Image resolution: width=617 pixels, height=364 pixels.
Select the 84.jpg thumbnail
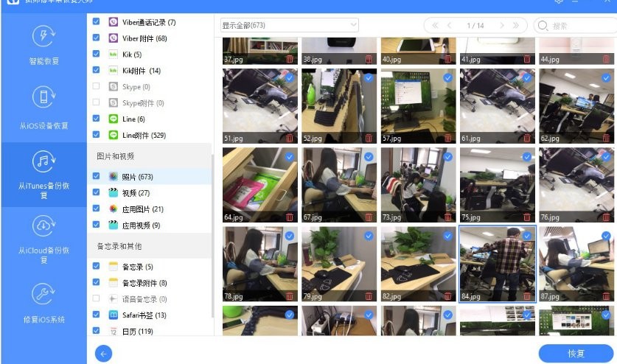[x=498, y=264]
